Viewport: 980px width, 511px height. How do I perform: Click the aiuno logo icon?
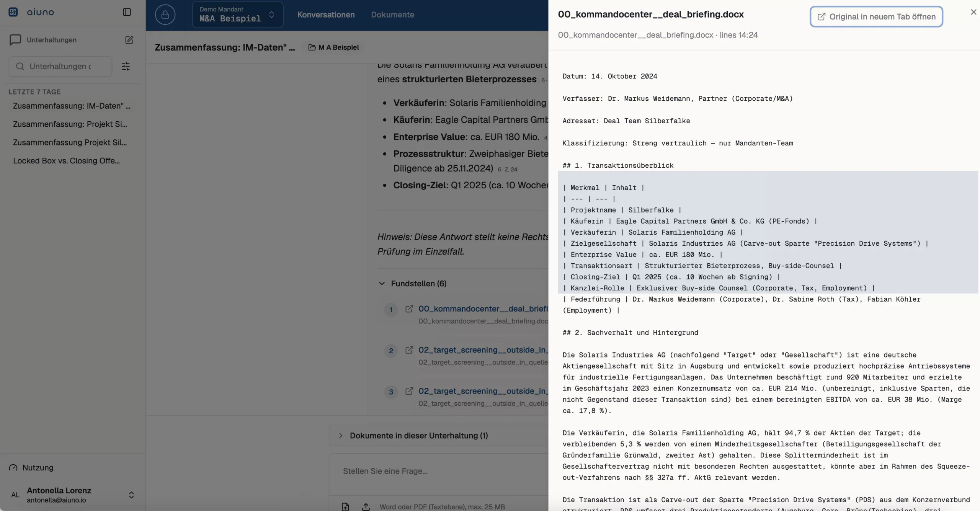(13, 12)
